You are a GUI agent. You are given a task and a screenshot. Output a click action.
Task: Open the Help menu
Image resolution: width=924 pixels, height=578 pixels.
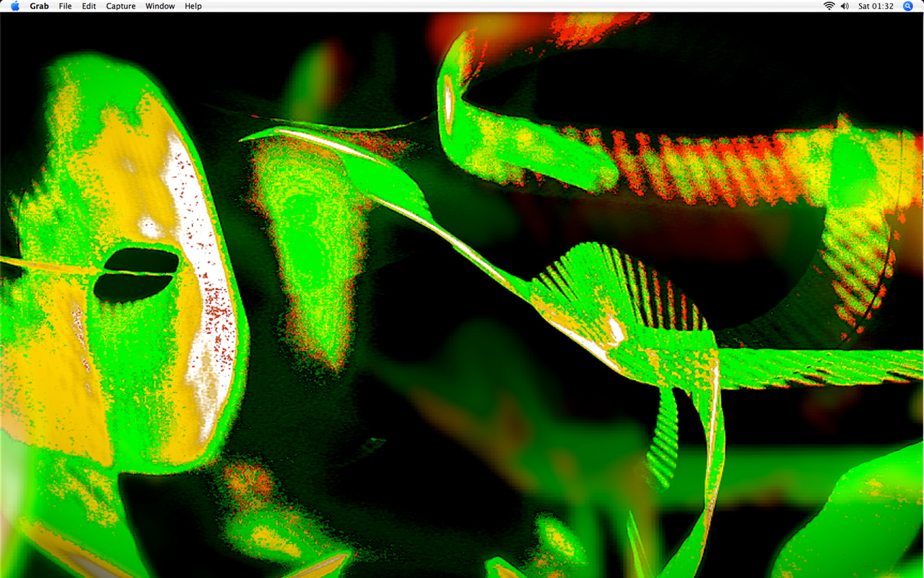tap(193, 6)
